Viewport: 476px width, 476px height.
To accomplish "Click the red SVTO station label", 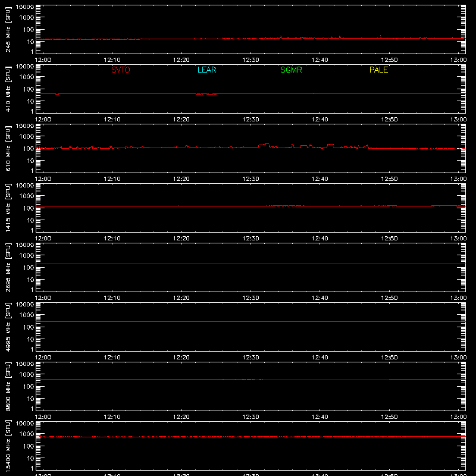I will 121,70.
